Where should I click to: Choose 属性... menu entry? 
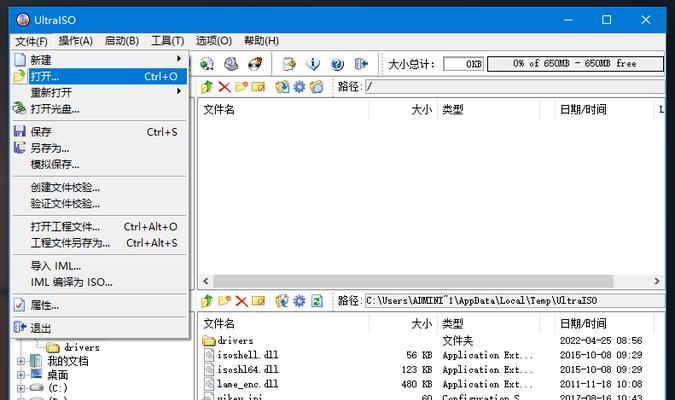click(99, 305)
